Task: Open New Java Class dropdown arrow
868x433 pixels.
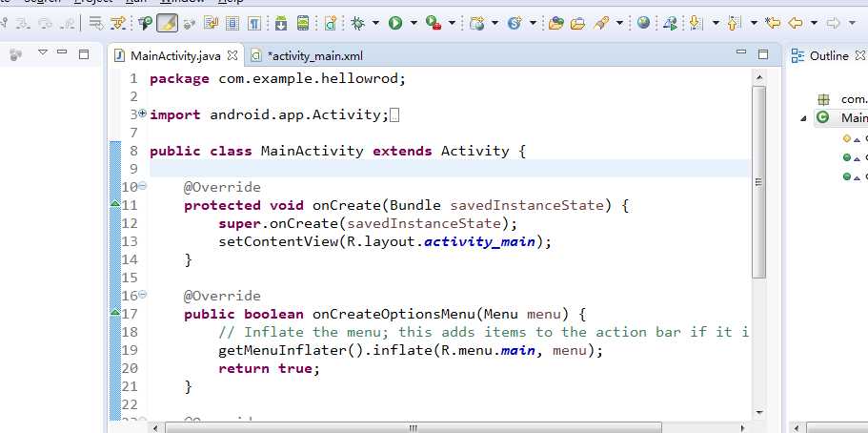Action: [x=533, y=23]
